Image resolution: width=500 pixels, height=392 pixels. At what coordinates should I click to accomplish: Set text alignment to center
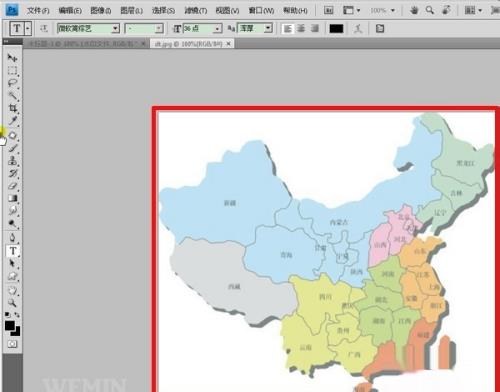(x=301, y=29)
